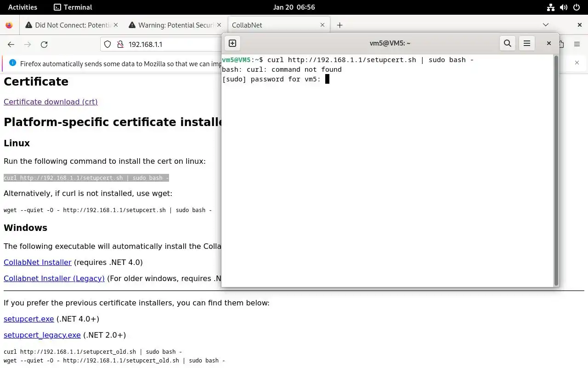
Task: Open Certificate download (crt) link
Action: tap(51, 102)
